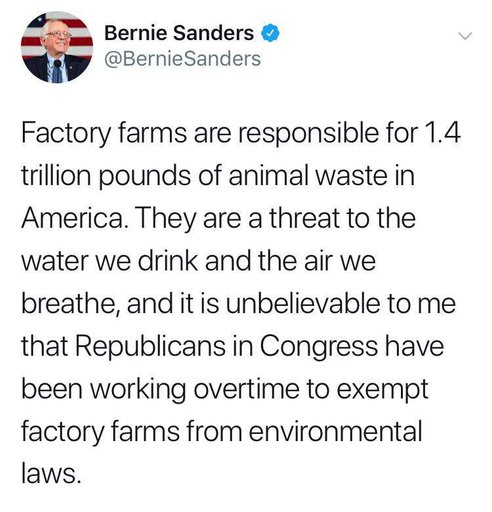Click the word "drink" in the tweet text
Image resolution: width=492 pixels, height=512 pixels.
pyautogui.click(x=168, y=260)
